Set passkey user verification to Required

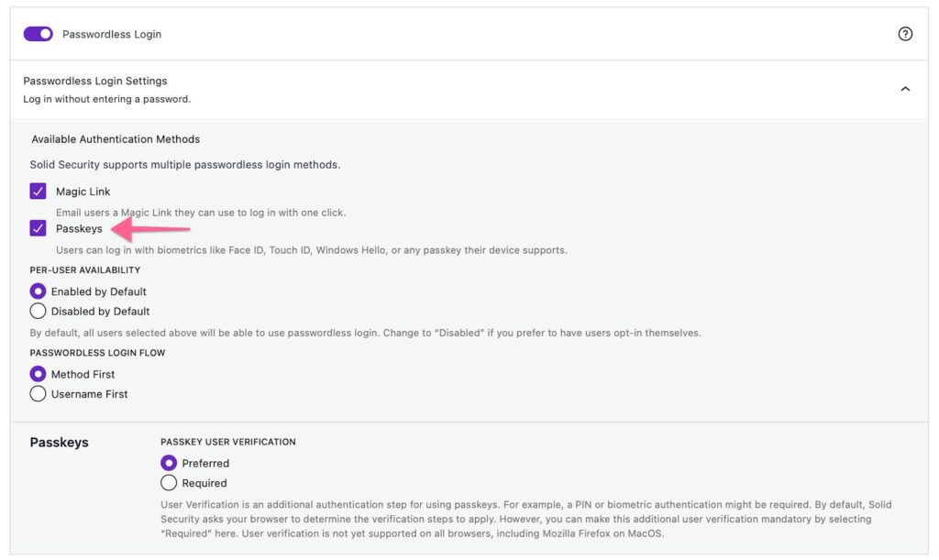click(x=169, y=483)
